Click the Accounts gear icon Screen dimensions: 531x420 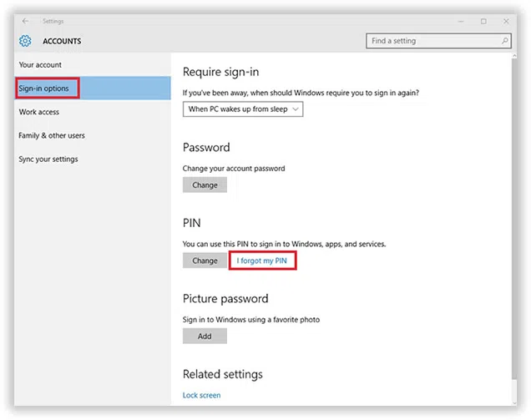point(25,41)
